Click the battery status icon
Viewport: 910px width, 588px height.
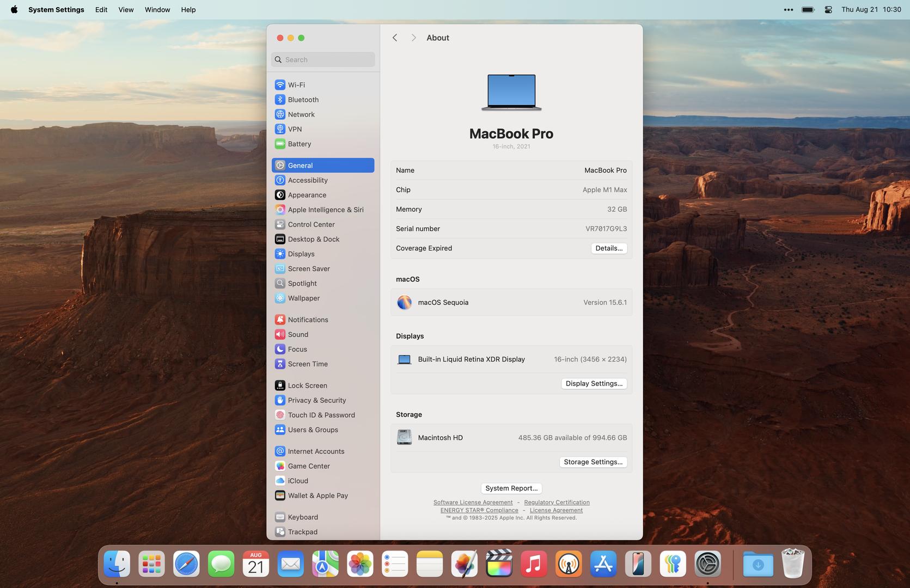[x=808, y=10]
